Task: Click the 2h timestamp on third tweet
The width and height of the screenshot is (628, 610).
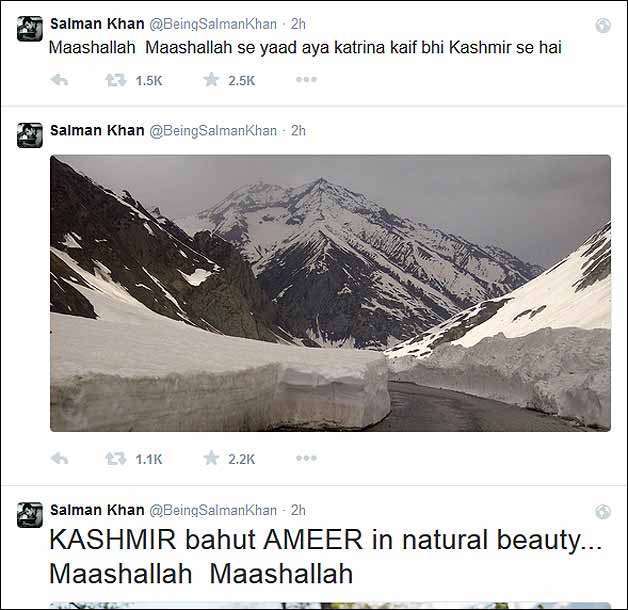Action: (x=298, y=510)
